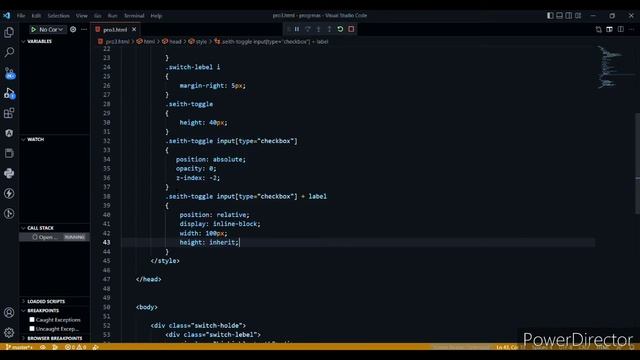Viewport: 640px width, 360px height.
Task: Open launch.json with the debug gear icon
Action: pos(73,29)
